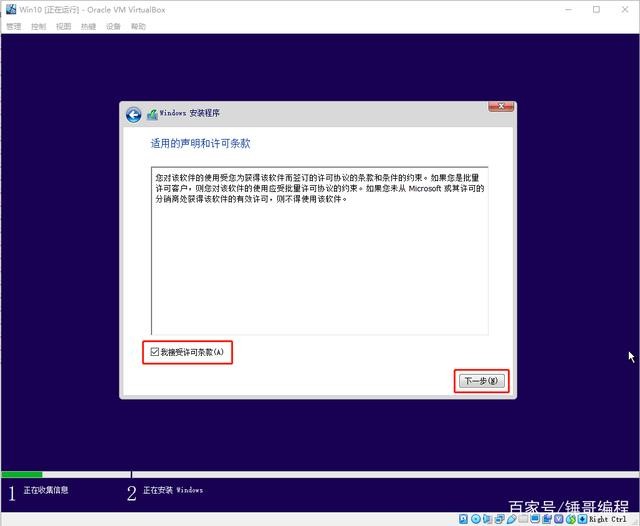Toggle the 我接受许可条款 checkbox
This screenshot has width=640, height=526.
(154, 352)
